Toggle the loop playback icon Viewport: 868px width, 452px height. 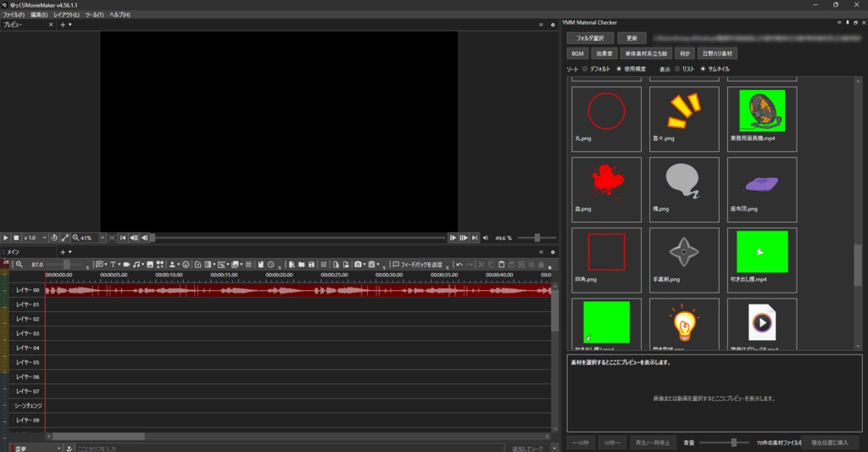[x=54, y=237]
